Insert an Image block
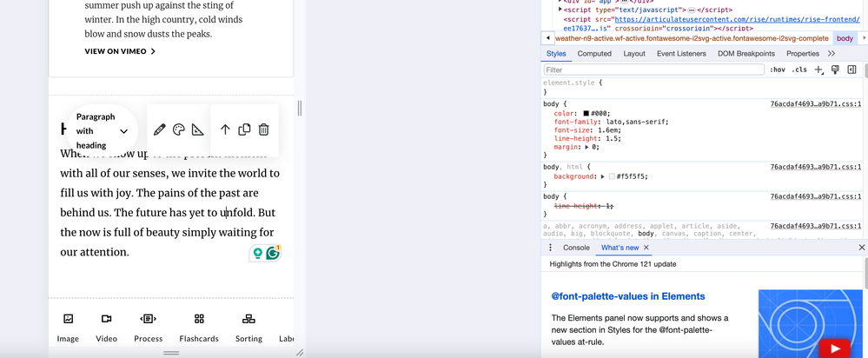The height and width of the screenshot is (358, 868). pos(68,327)
